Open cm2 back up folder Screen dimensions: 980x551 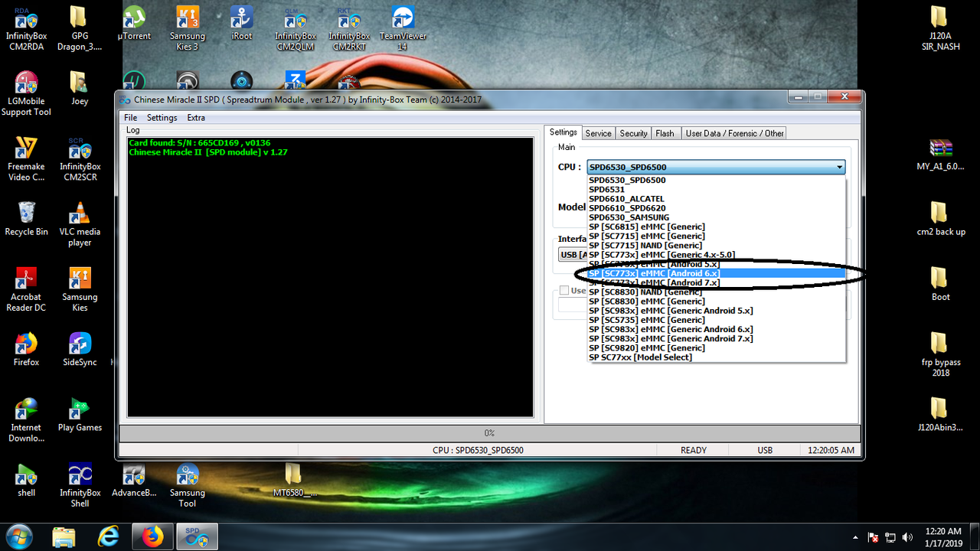pyautogui.click(x=940, y=218)
